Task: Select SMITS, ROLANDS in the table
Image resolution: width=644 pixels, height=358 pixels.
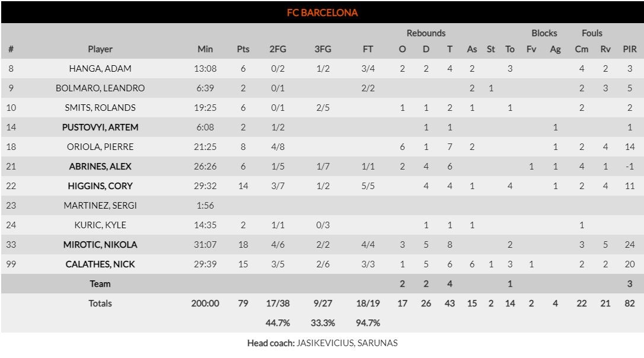Action: pyautogui.click(x=100, y=108)
